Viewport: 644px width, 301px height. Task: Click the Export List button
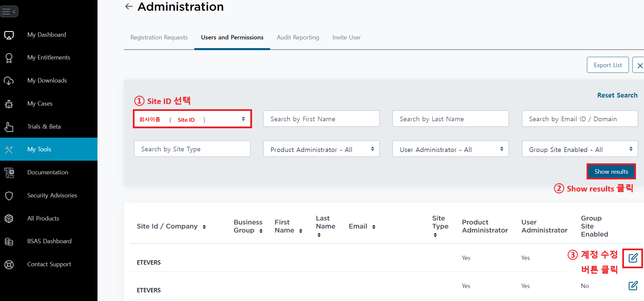point(608,65)
